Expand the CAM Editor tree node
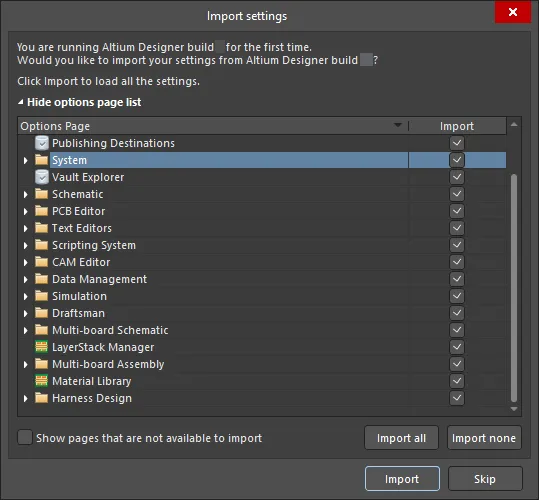Viewport: 539px width, 500px height. click(x=25, y=262)
